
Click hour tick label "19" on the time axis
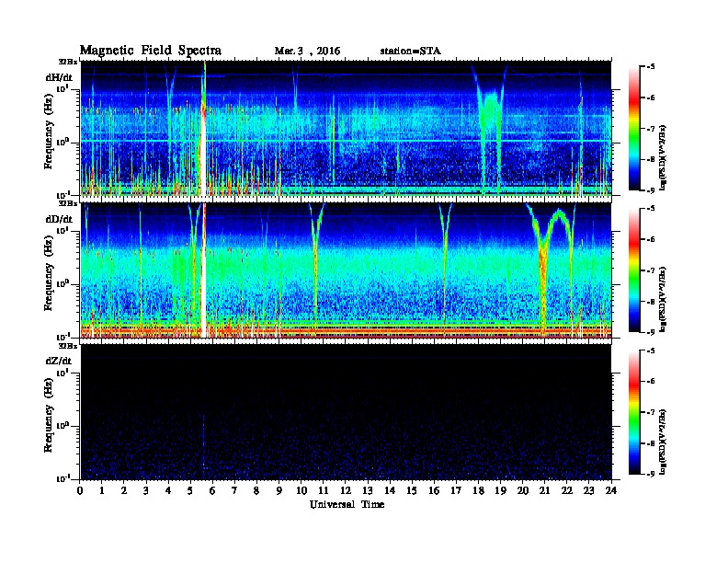500,491
